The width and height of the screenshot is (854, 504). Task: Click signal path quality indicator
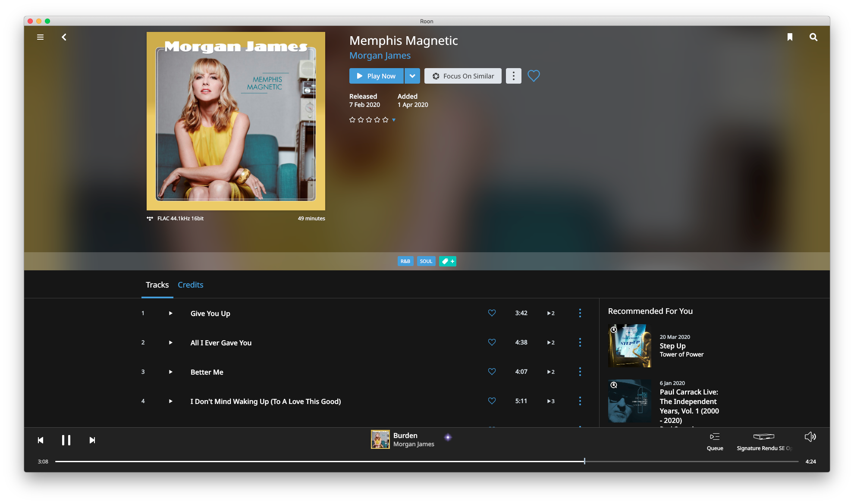click(x=448, y=437)
